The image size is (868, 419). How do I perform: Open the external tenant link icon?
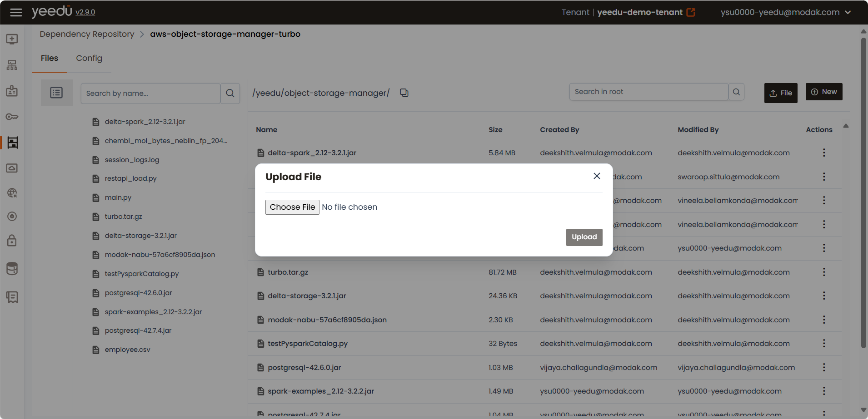pyautogui.click(x=691, y=12)
